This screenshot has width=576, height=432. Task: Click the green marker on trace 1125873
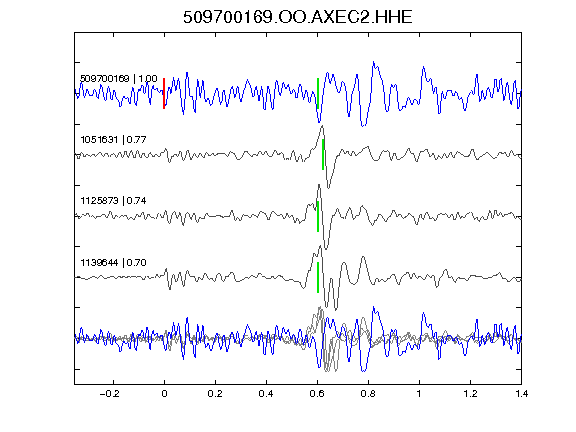pyautogui.click(x=318, y=216)
